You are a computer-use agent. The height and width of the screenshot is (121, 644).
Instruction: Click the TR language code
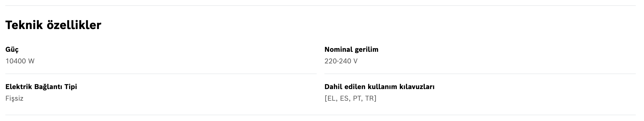(x=369, y=98)
